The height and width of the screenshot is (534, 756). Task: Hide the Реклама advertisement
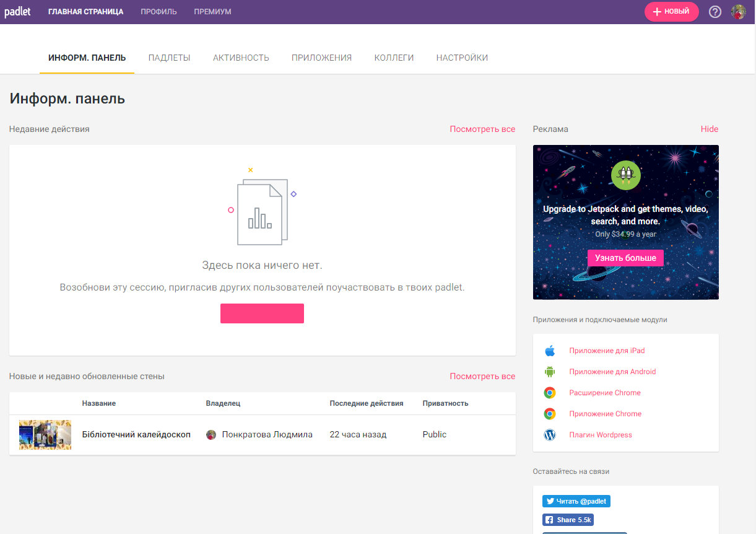pyautogui.click(x=710, y=129)
